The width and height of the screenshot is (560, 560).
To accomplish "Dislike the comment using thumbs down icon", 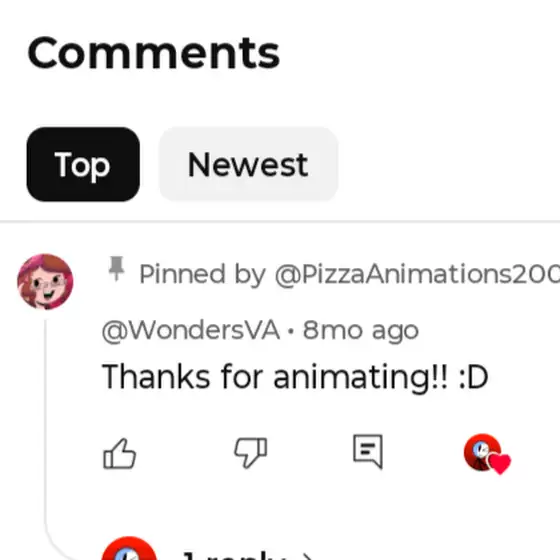I will pos(251,452).
